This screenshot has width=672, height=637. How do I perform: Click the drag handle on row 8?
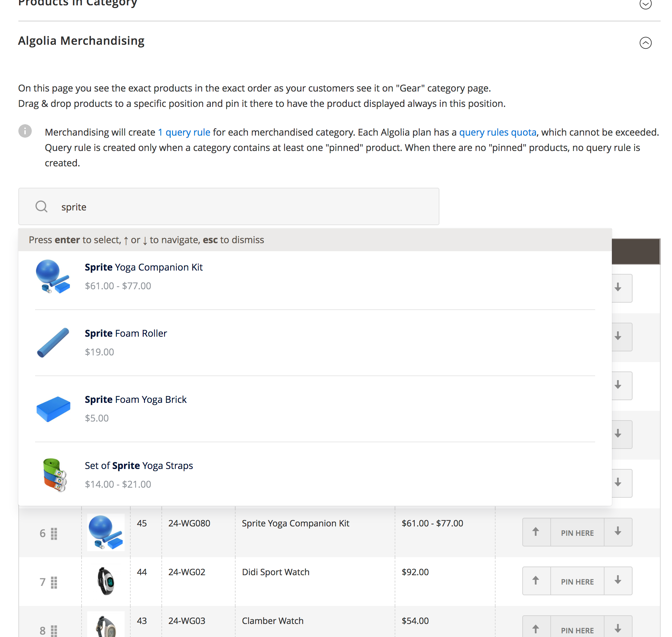click(54, 631)
